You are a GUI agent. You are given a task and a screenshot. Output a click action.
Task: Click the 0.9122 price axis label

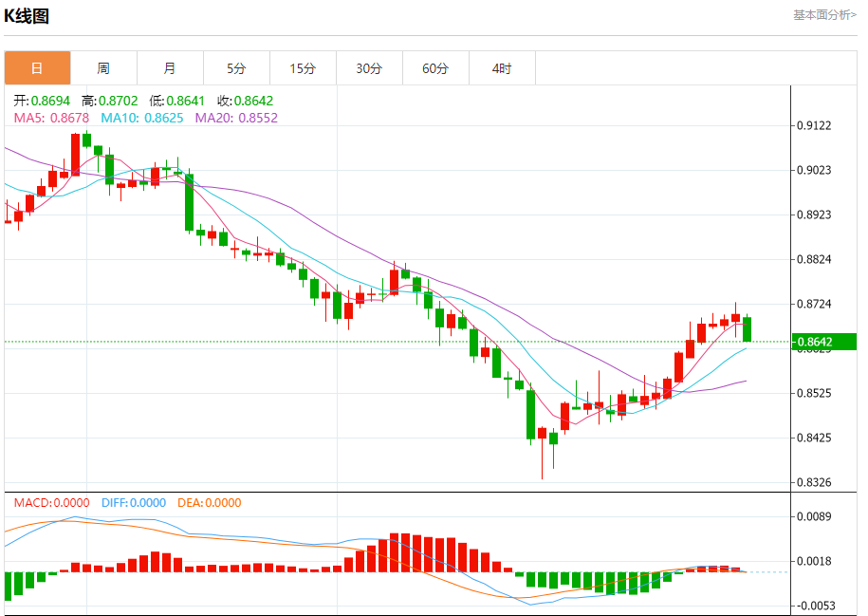(x=814, y=125)
